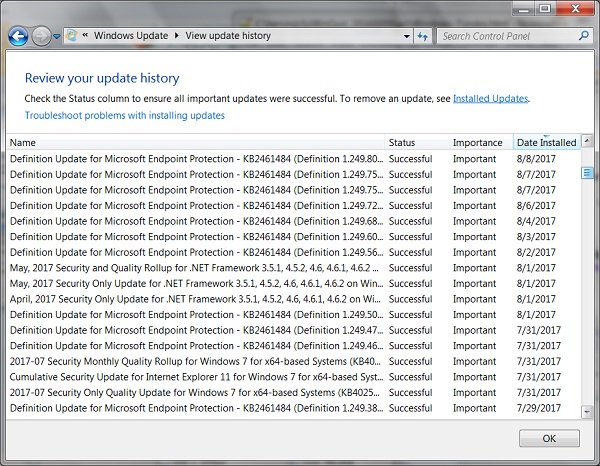600x466 pixels.
Task: Expand the address bar history dropdown arrow
Action: (407, 36)
